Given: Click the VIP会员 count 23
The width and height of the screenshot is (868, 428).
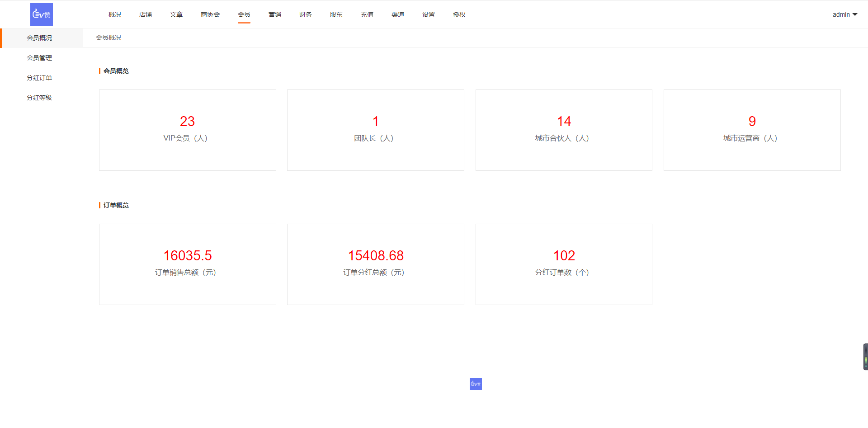Looking at the screenshot, I should point(187,121).
